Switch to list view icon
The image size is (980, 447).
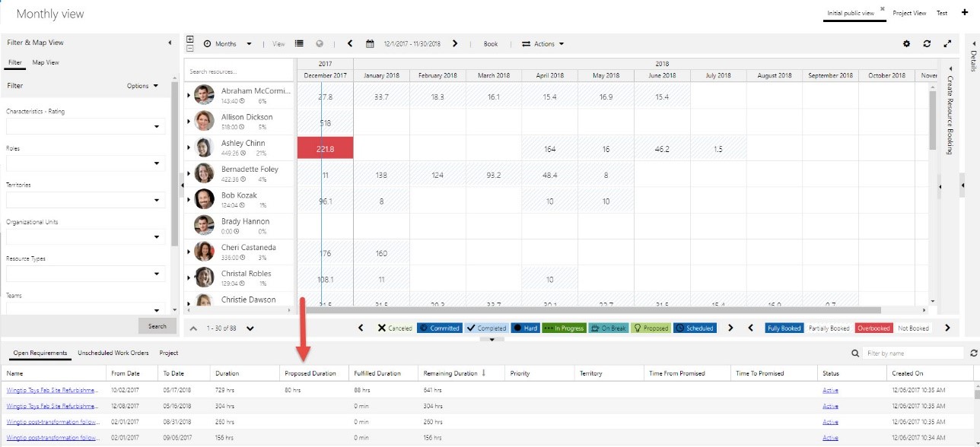[299, 44]
